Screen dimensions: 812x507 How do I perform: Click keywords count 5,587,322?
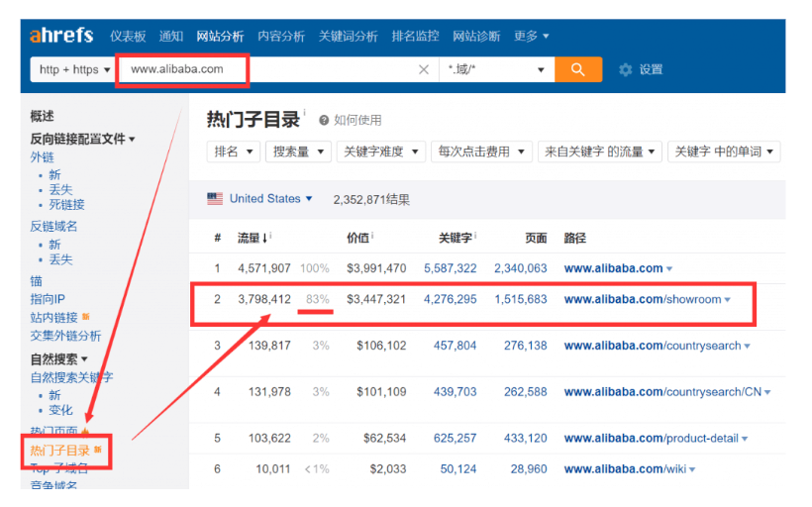(x=450, y=268)
